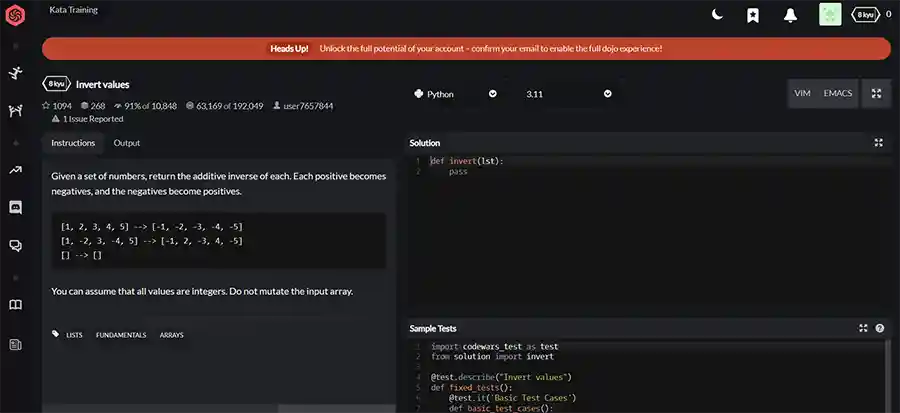Image resolution: width=900 pixels, height=413 pixels.
Task: Open the Kumite sparring sidebar icon
Action: pyautogui.click(x=15, y=111)
